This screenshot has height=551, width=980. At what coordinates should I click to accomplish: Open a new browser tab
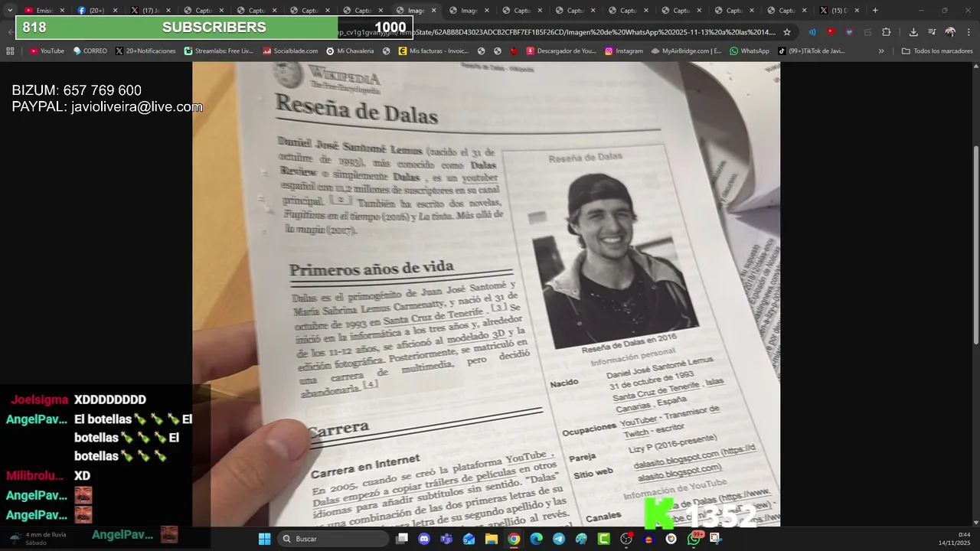pyautogui.click(x=875, y=11)
